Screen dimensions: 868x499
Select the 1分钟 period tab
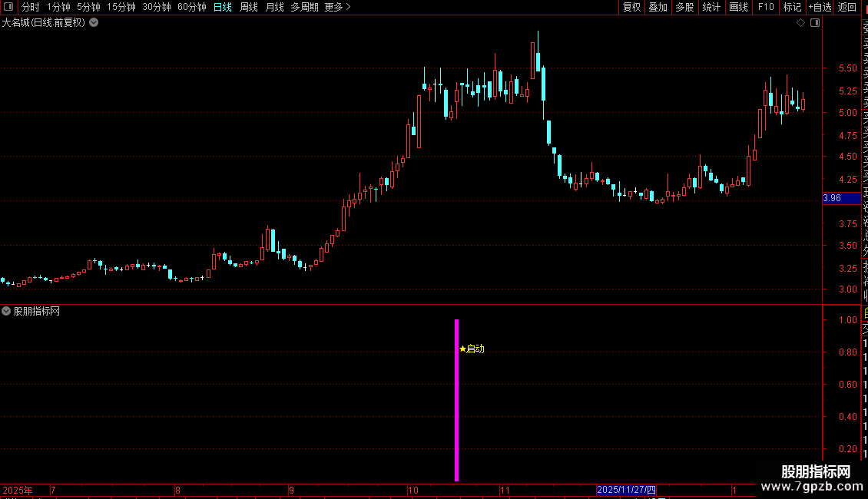click(x=58, y=7)
